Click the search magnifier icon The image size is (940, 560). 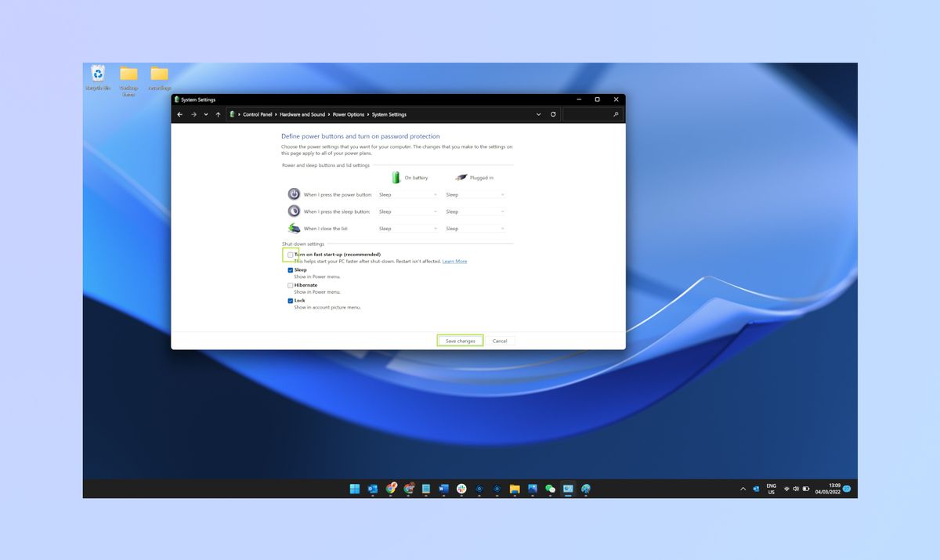pos(616,114)
